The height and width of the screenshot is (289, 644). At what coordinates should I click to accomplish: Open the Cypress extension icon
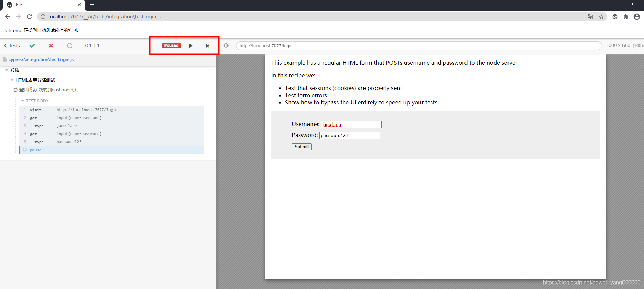tap(615, 17)
